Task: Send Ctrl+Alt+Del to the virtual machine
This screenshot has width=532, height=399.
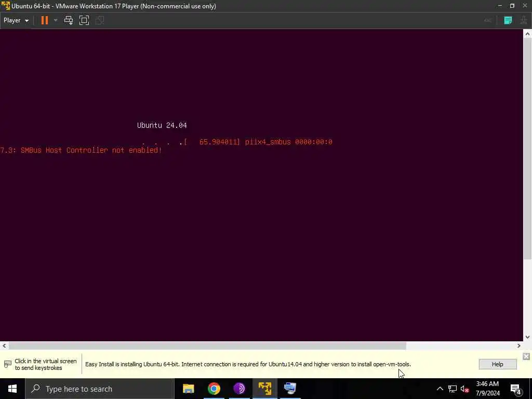Action: point(69,20)
